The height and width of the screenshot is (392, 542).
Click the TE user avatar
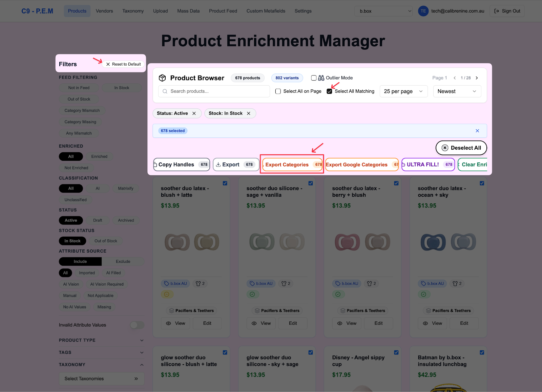click(423, 11)
